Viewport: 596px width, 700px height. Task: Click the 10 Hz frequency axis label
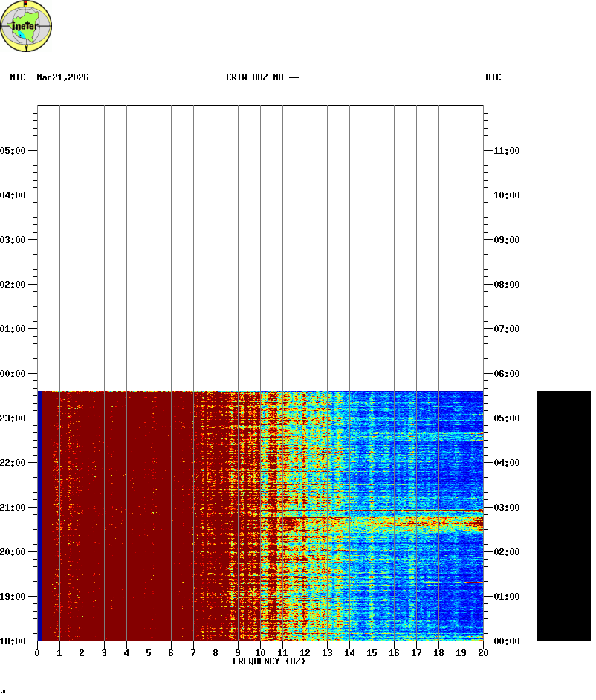click(x=260, y=653)
